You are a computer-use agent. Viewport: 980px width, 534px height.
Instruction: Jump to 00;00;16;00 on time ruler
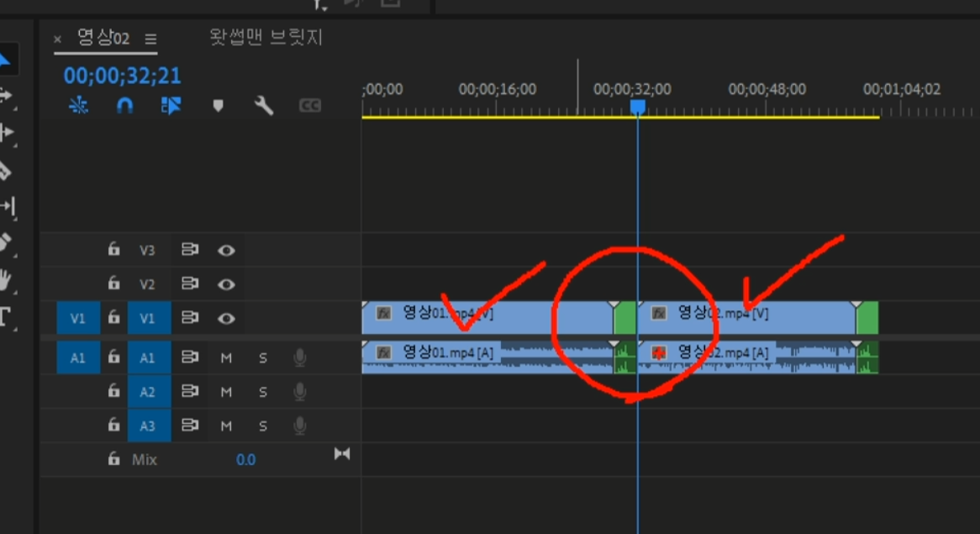[x=497, y=89]
